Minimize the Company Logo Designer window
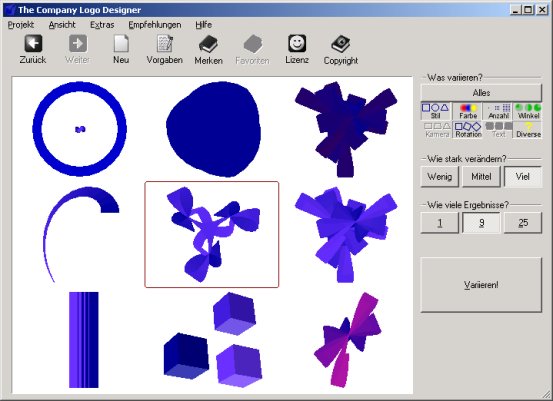The image size is (553, 401). [516, 10]
